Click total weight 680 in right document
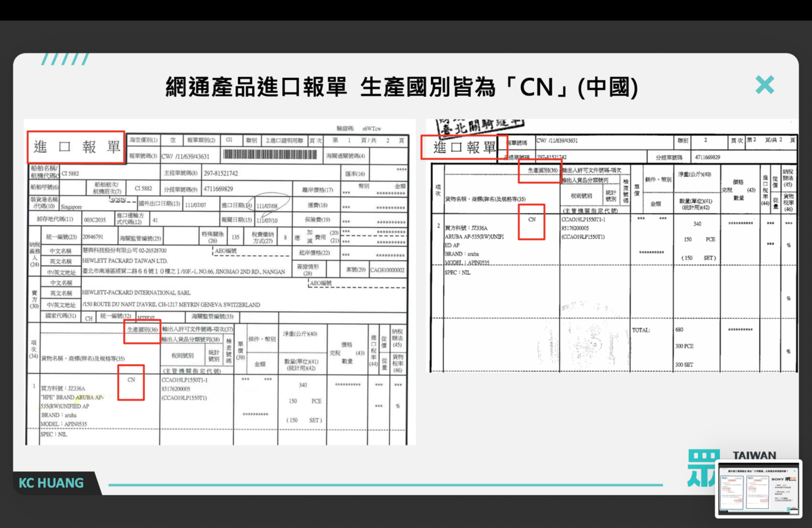Screen dimensions: 812x528 (x=680, y=330)
